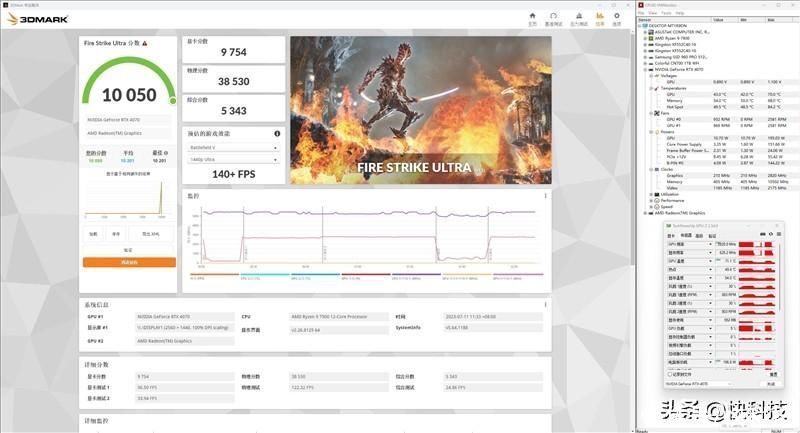Click the Temperatures thermometer icon in HWMonitor
Screen dimensions: 800x433
(657, 88)
